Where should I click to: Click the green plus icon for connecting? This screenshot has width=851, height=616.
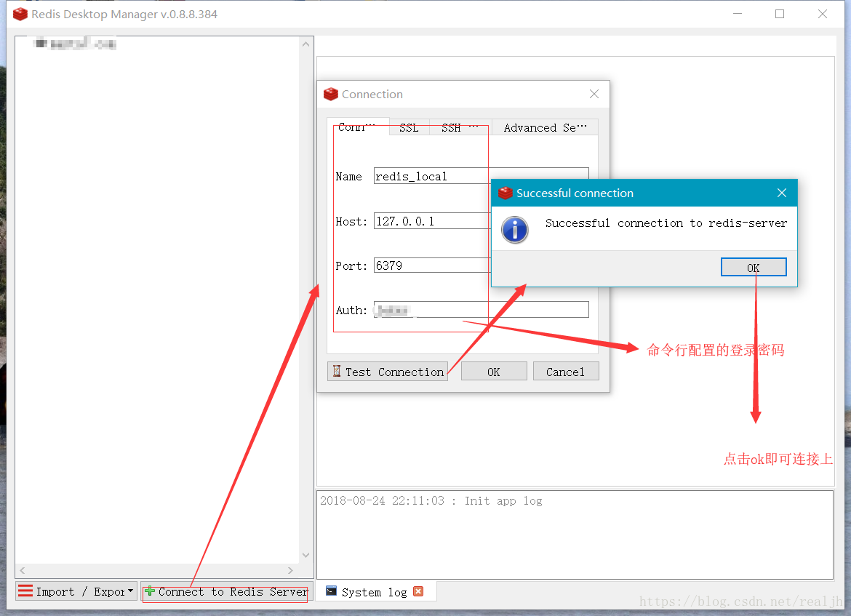[x=150, y=591]
